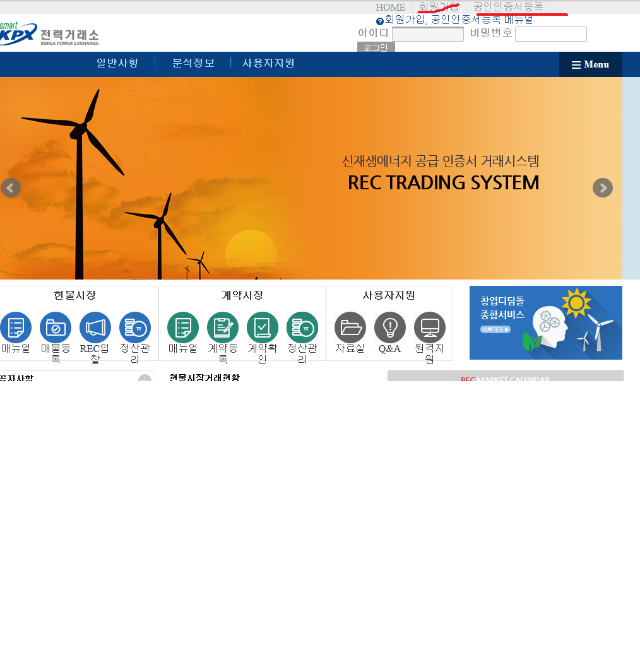Open the 현물시장 매뉴얼 icon
The height and width of the screenshot is (672, 640).
click(x=16, y=327)
